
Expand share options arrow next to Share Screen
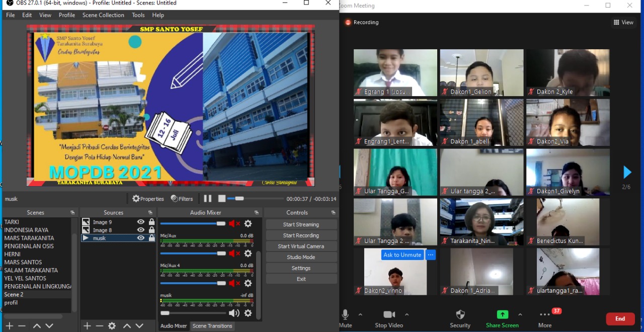click(520, 315)
